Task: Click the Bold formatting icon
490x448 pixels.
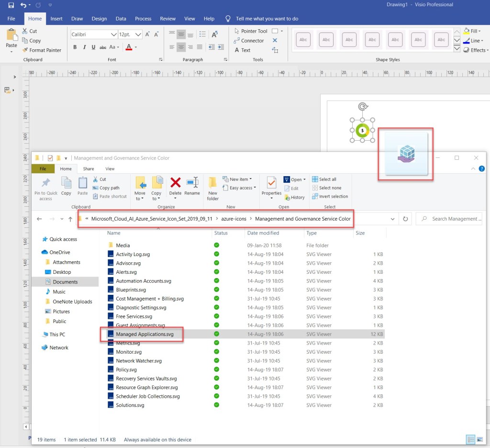Action: tap(75, 47)
